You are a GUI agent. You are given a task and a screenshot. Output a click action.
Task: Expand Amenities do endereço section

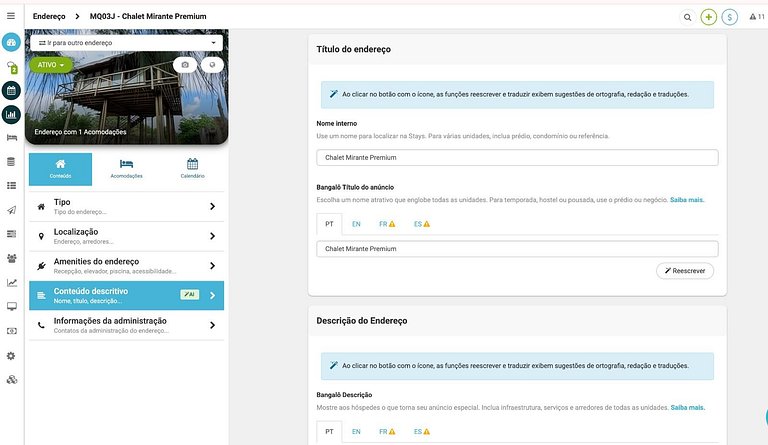click(x=126, y=266)
